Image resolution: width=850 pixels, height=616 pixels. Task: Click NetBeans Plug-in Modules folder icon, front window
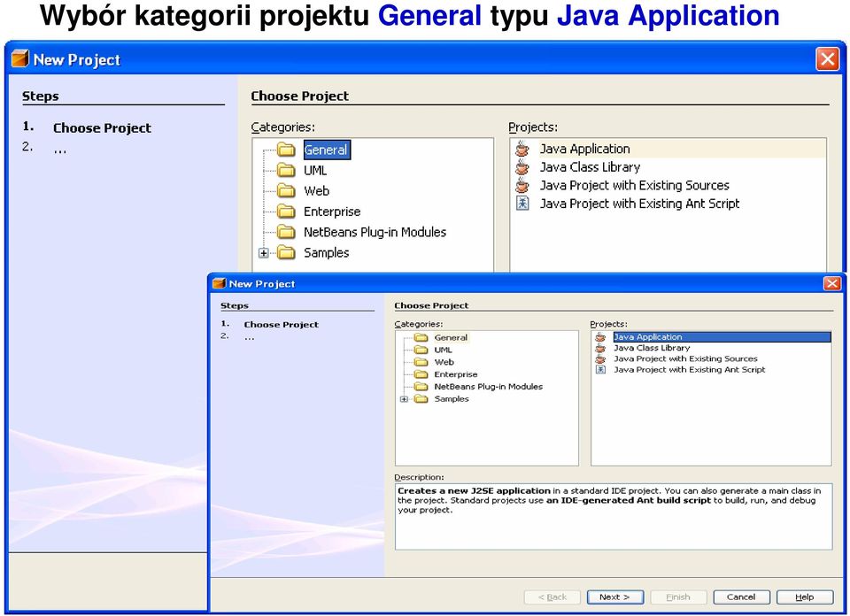[421, 386]
